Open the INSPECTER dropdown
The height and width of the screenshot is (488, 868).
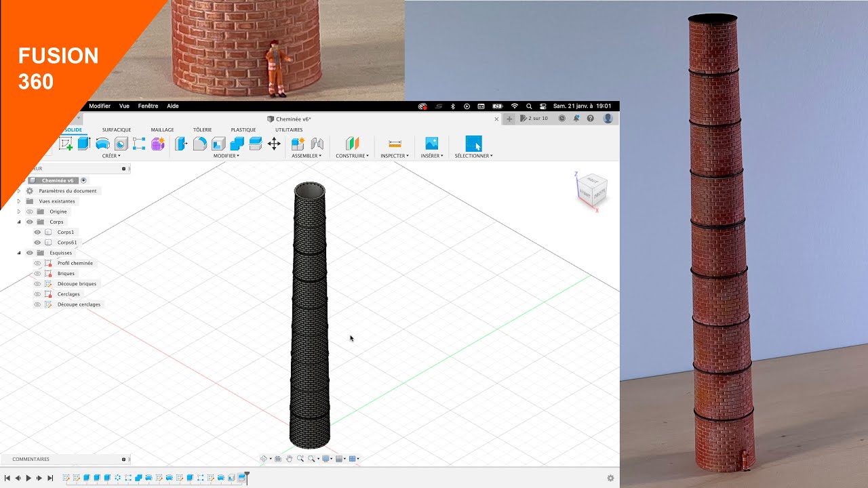point(395,156)
